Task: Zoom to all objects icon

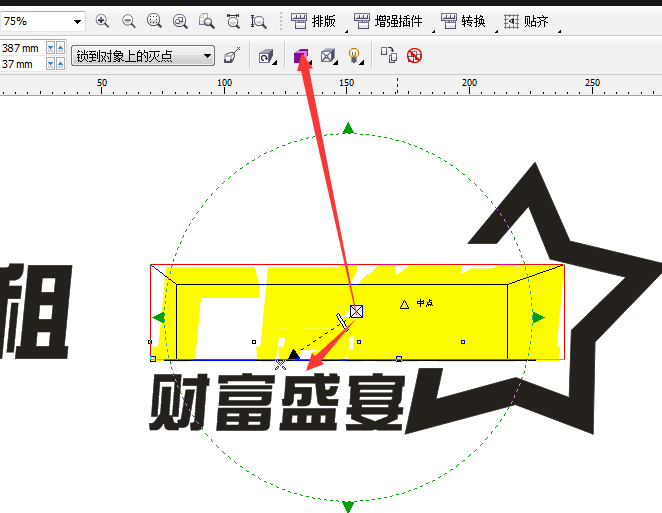Action: [x=180, y=21]
